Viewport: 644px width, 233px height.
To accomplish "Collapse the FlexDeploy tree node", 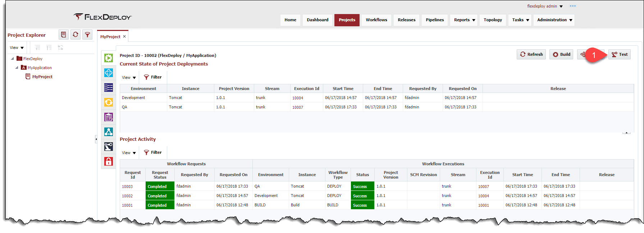I will point(12,58).
